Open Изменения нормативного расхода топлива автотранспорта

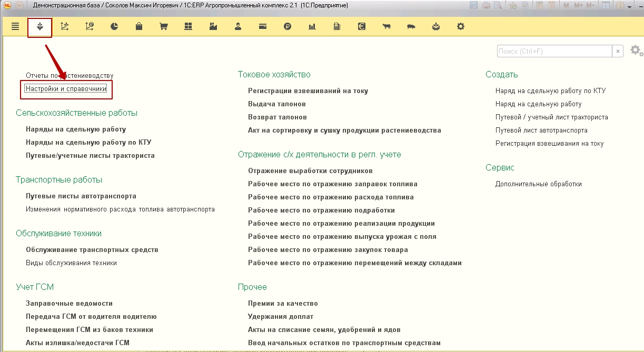(120, 209)
